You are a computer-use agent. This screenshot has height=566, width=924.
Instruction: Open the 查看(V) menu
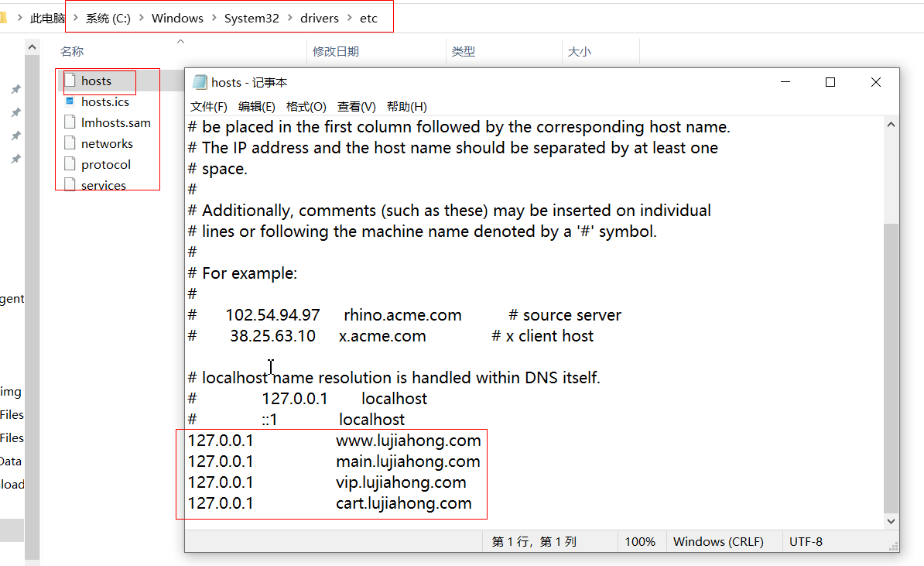[x=357, y=107]
